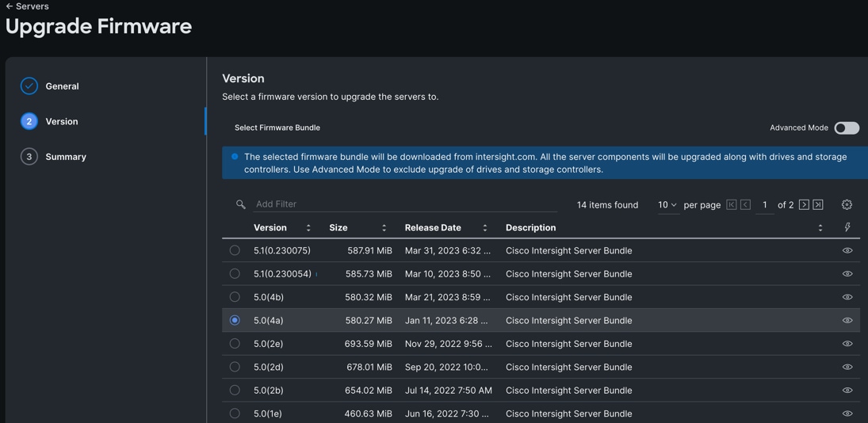Click the Nov 29, 2022 release date cell

point(449,343)
